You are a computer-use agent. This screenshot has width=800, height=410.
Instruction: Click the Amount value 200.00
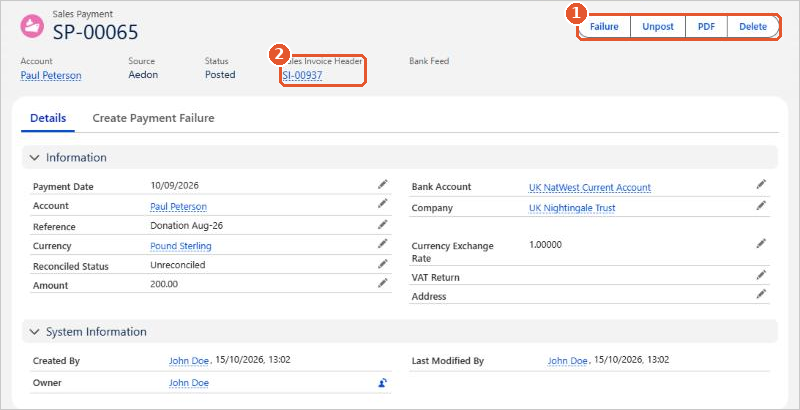click(164, 284)
